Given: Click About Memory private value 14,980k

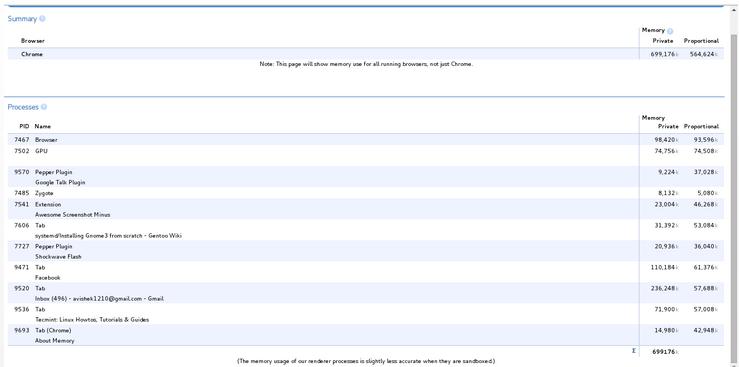Looking at the screenshot, I should pos(666,330).
